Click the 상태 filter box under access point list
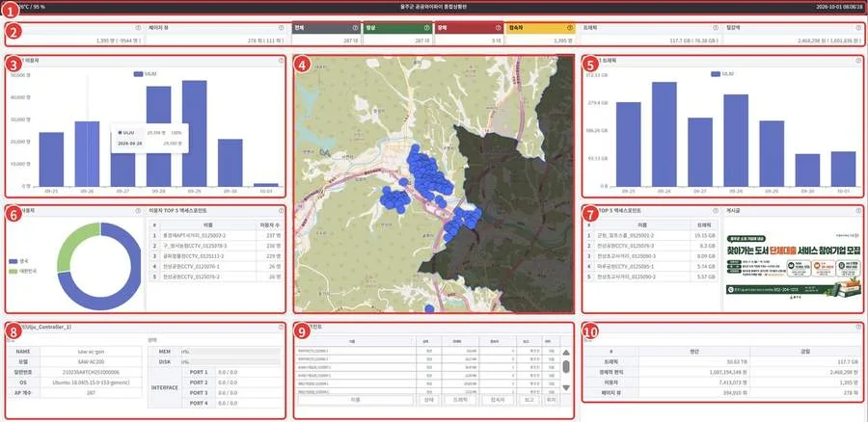This screenshot has height=422, width=868. tap(428, 399)
